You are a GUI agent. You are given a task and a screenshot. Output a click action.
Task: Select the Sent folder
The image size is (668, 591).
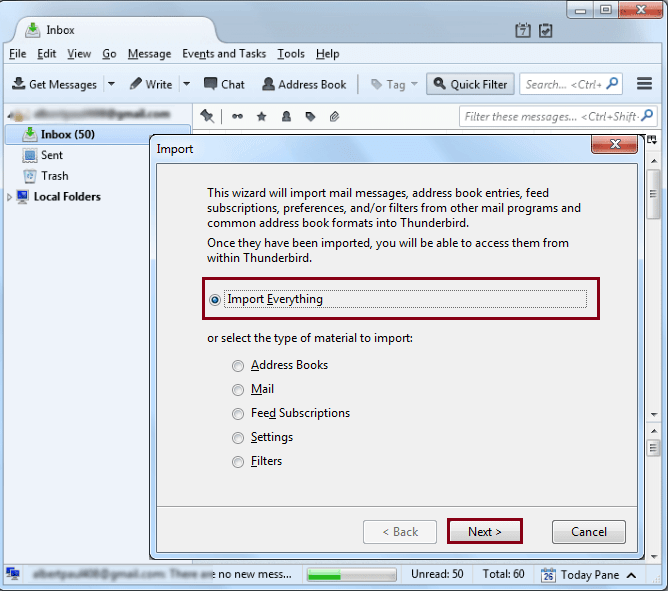[52, 155]
